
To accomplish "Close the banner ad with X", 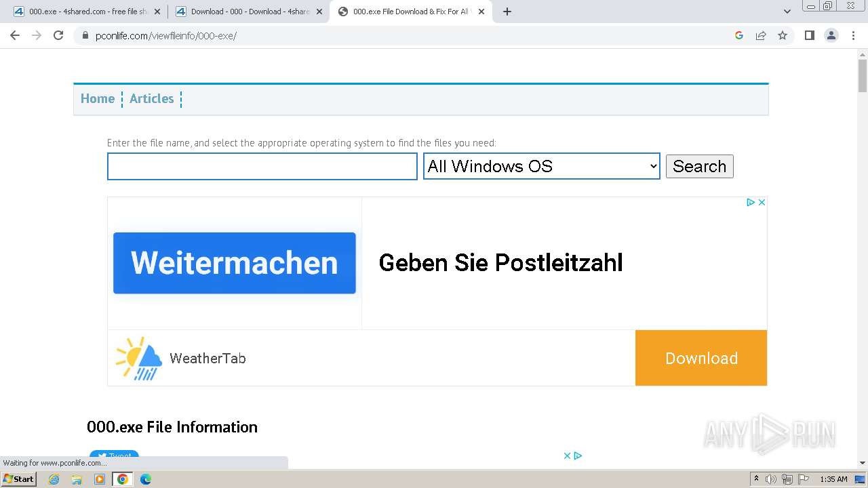I will tap(762, 202).
